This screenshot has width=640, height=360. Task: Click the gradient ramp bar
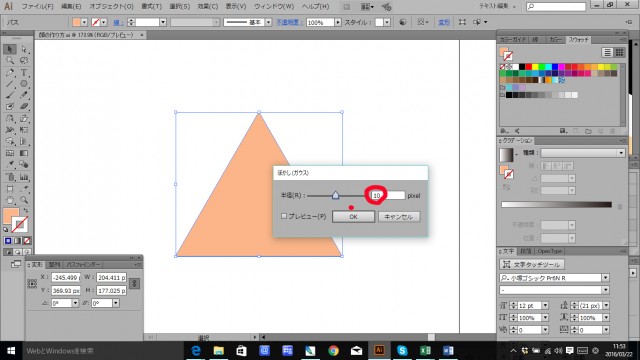coord(556,204)
